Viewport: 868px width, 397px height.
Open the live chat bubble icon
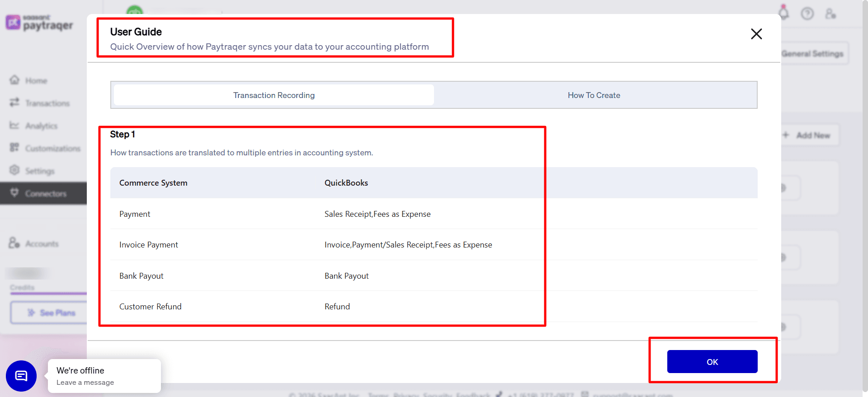tap(21, 376)
